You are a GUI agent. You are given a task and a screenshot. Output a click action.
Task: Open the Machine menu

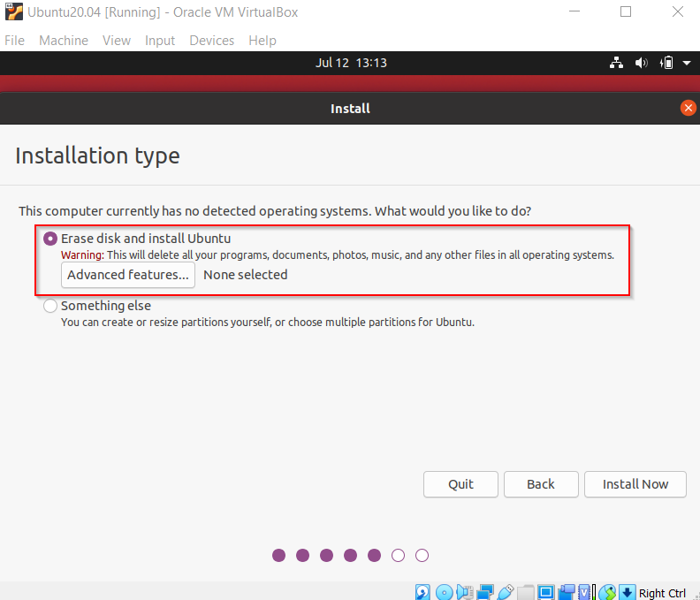[64, 41]
